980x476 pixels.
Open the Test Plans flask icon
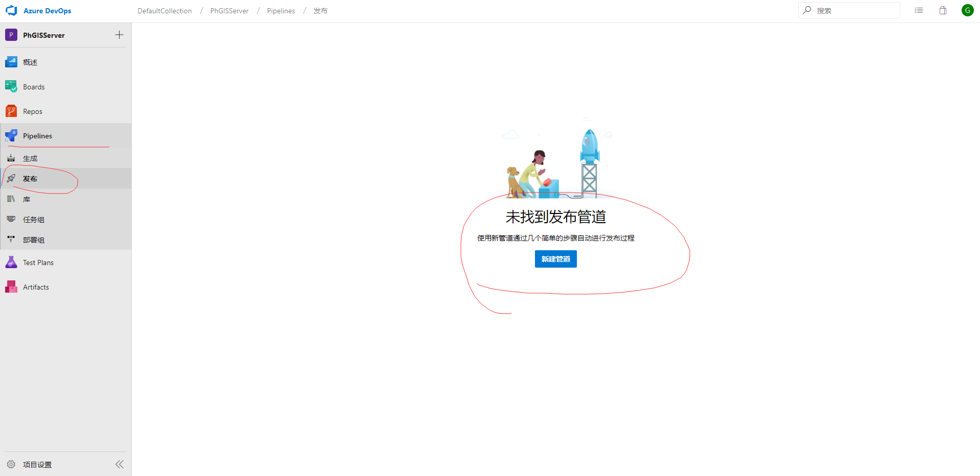(11, 263)
